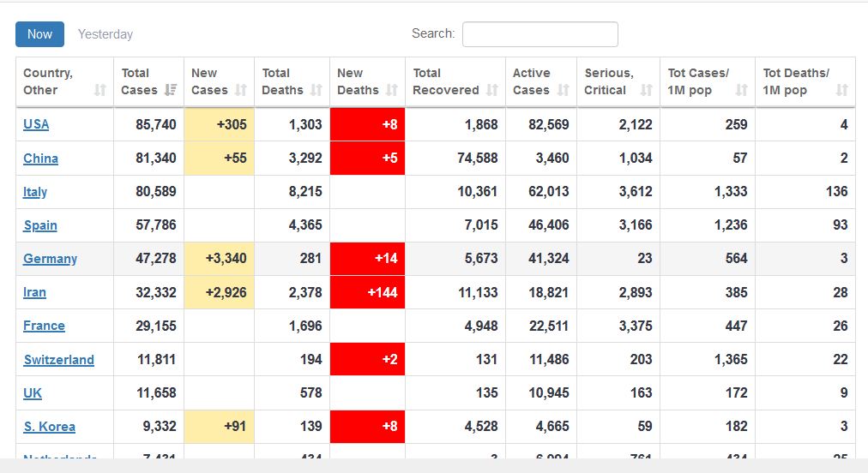
Task: Switch to the Yesterday tab
Action: (x=105, y=34)
